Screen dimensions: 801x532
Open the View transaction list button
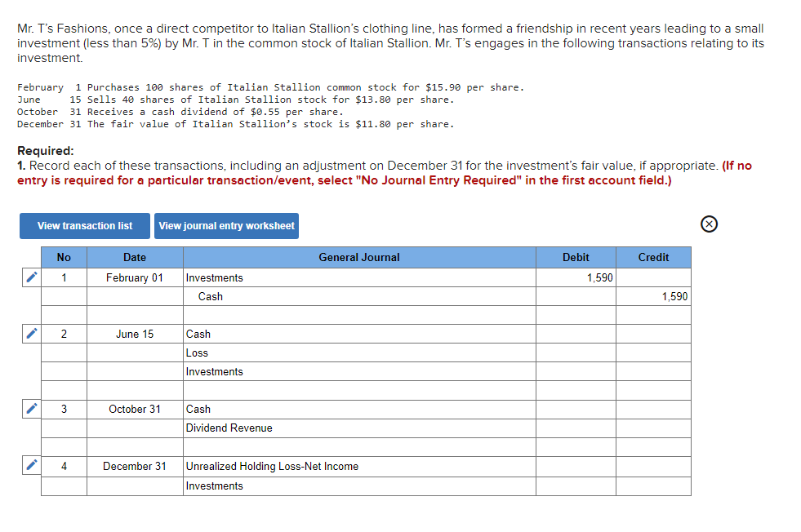85,226
